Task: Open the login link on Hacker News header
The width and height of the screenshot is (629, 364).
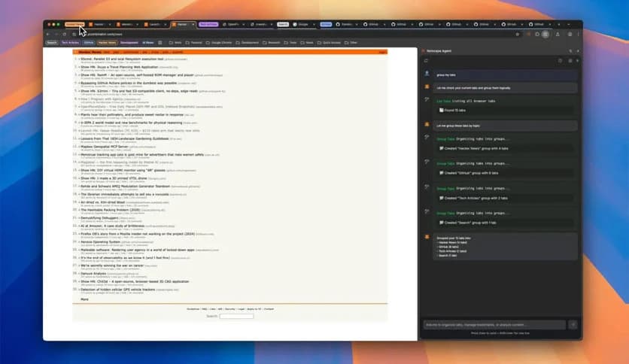Action: tap(382, 52)
